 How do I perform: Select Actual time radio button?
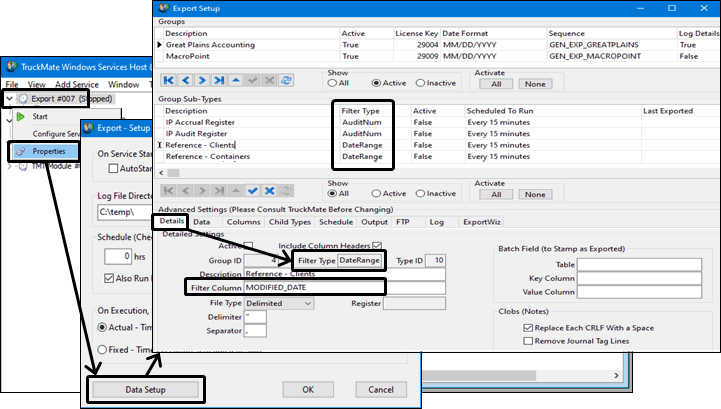(102, 328)
